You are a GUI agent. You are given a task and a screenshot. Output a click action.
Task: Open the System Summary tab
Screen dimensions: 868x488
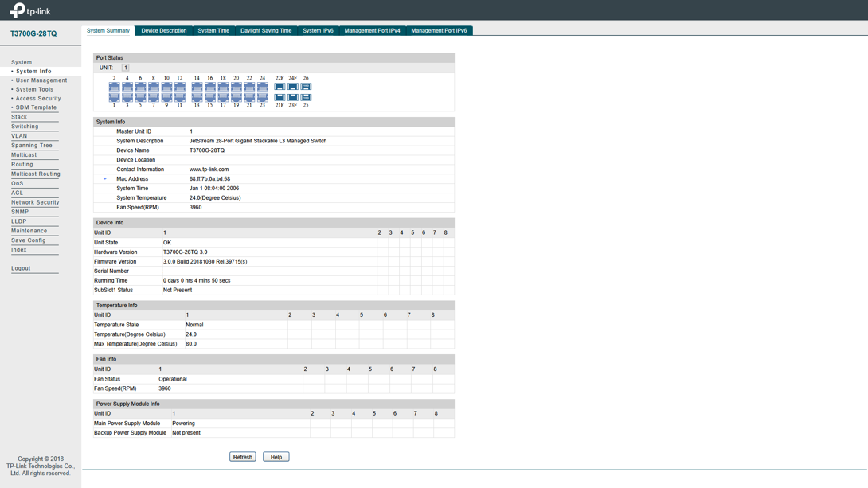pyautogui.click(x=108, y=30)
